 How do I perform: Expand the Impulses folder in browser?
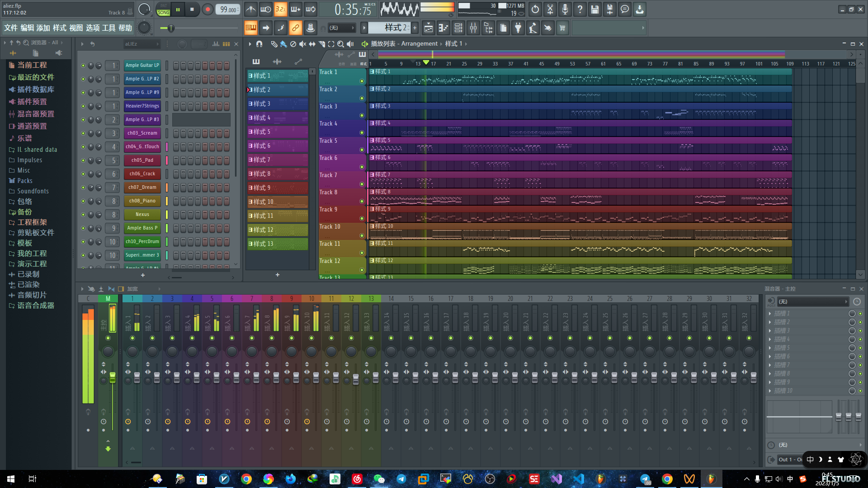click(29, 160)
